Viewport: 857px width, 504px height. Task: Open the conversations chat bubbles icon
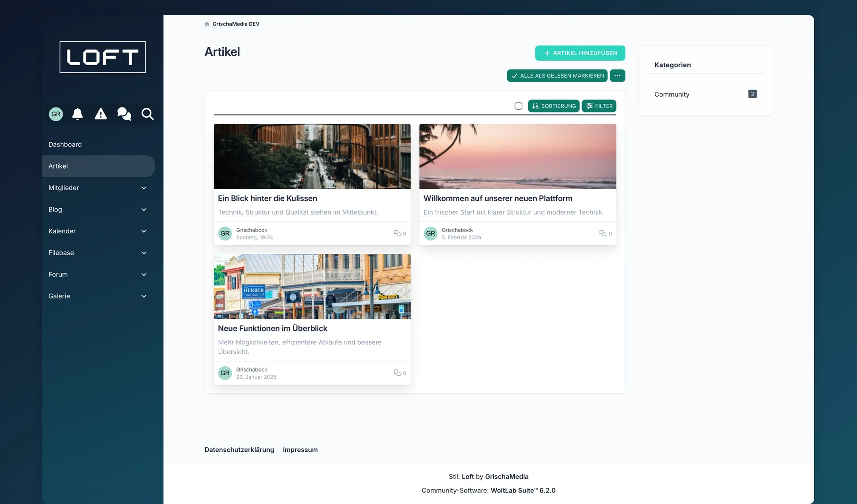pyautogui.click(x=124, y=114)
